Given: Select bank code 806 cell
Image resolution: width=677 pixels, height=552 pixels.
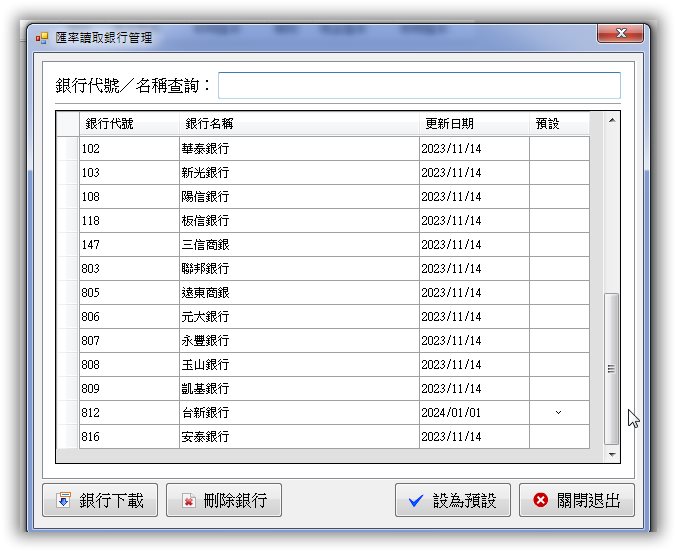Looking at the screenshot, I should pyautogui.click(x=129, y=317).
